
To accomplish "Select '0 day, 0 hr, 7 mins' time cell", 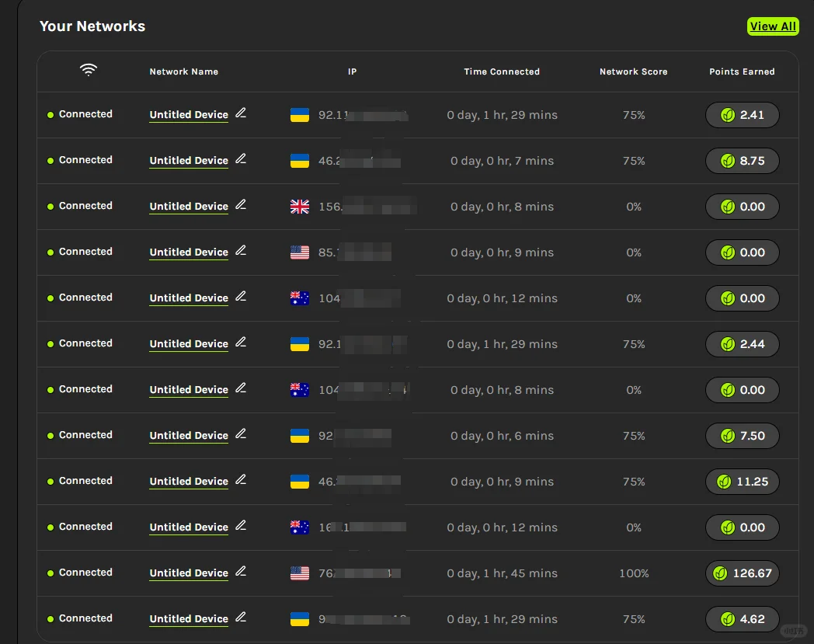I will [x=502, y=161].
